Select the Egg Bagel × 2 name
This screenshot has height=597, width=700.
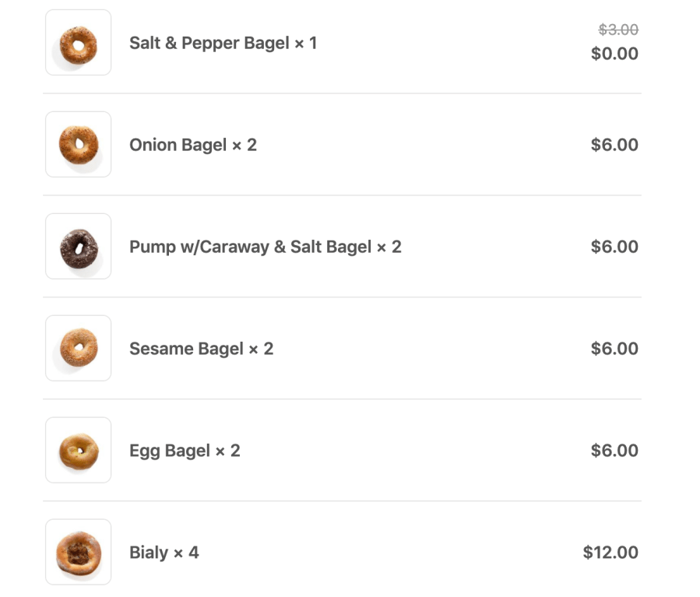[x=185, y=451]
